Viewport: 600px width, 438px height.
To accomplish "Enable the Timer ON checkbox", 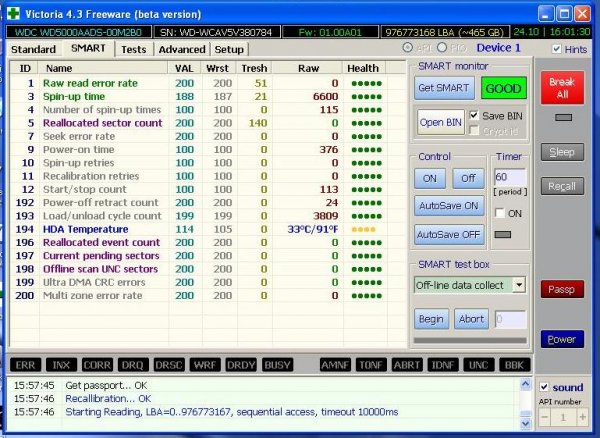I will (500, 213).
